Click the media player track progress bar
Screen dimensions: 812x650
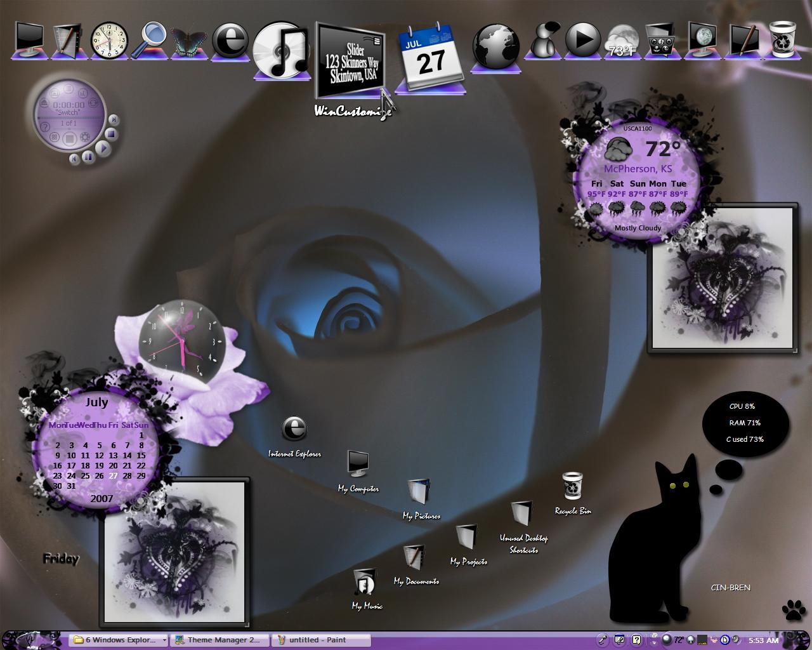(70, 117)
